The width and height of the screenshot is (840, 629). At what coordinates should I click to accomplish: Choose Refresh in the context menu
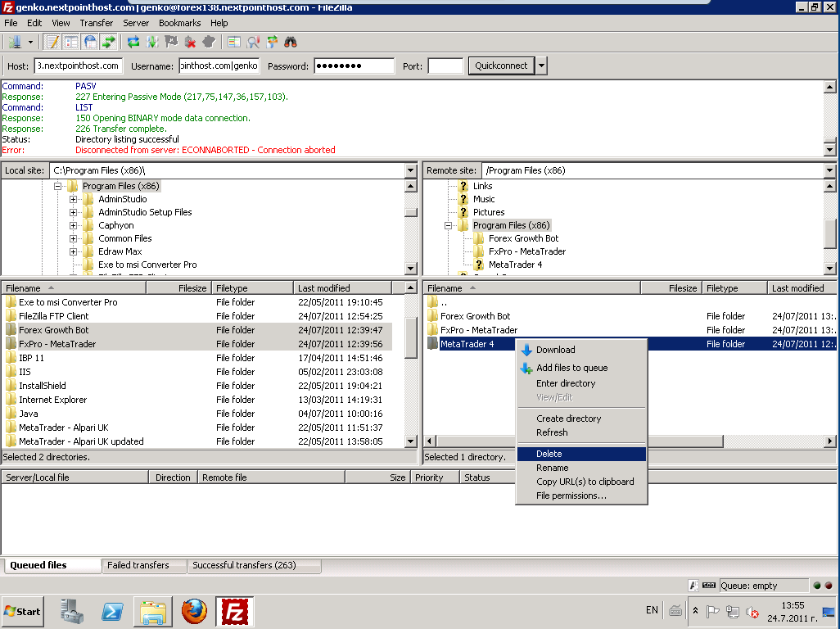point(581,432)
